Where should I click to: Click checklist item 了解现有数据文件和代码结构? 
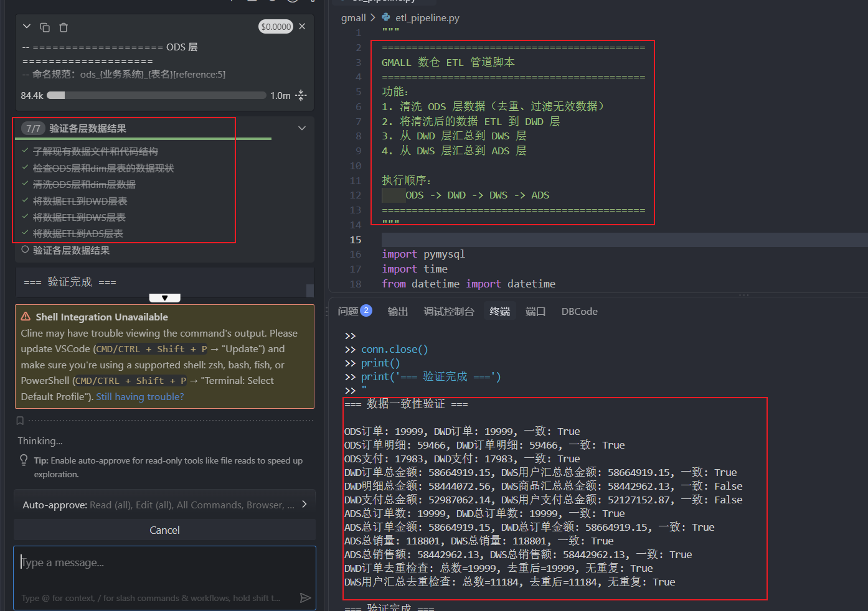95,151
